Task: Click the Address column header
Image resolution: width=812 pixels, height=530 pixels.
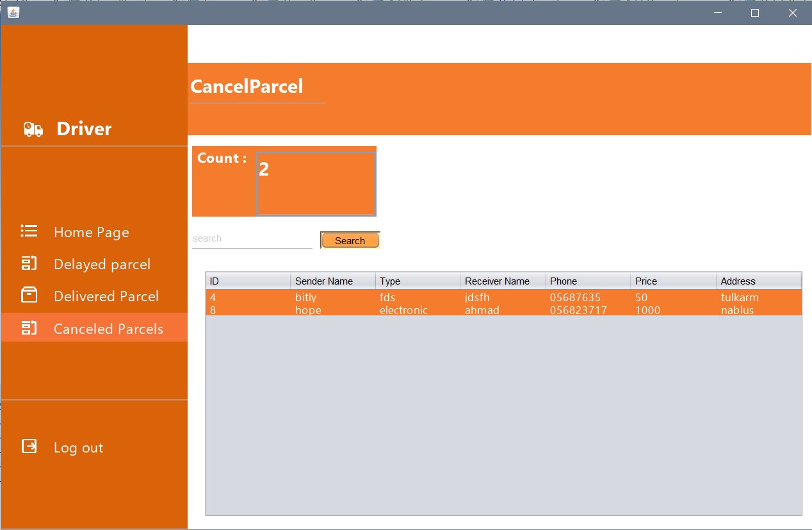Action: tap(759, 281)
